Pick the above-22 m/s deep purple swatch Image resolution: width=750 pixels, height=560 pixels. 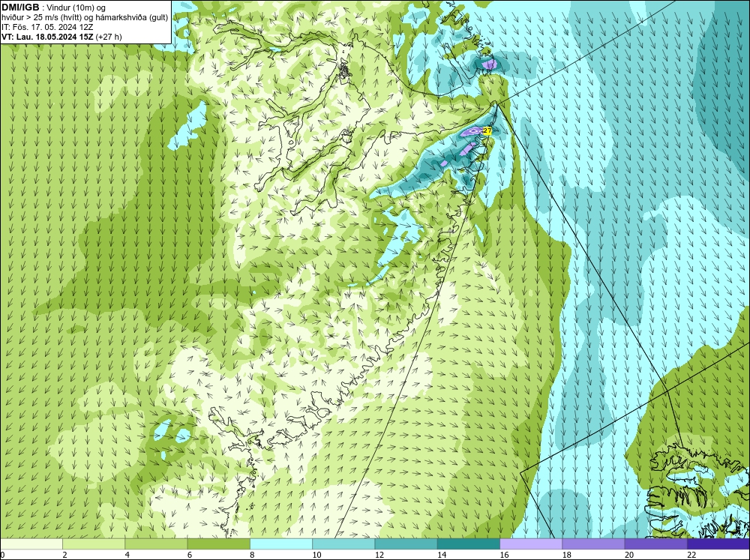coord(718,544)
